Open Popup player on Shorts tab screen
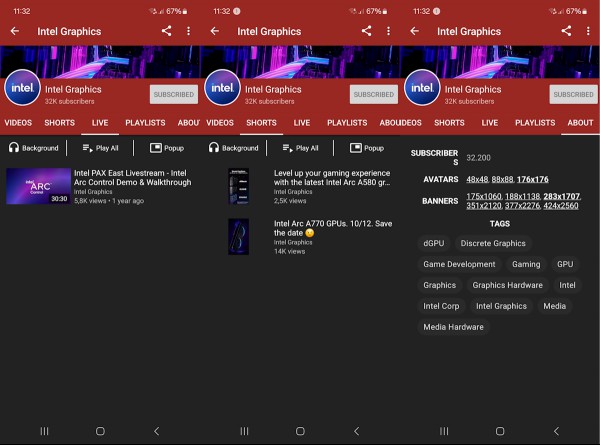Image resolution: width=600 pixels, height=445 pixels. (x=367, y=148)
